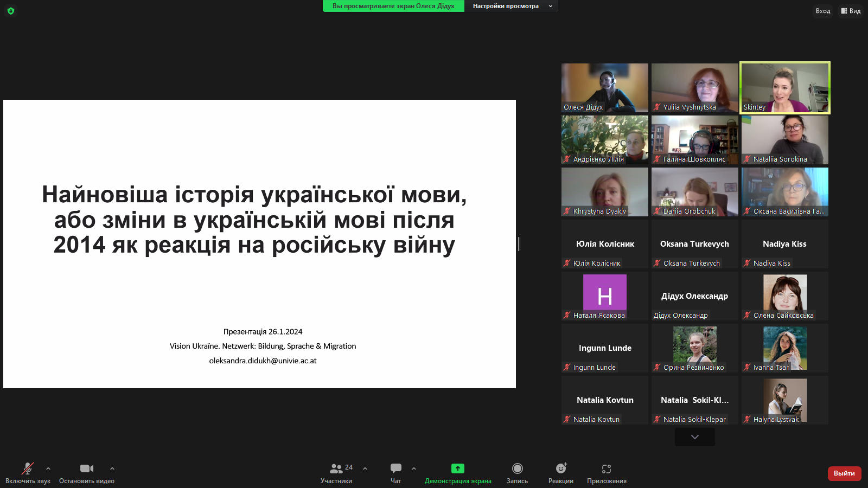The width and height of the screenshot is (868, 488).
Task: Click the Демонстрация экрана share screen icon
Action: tap(458, 468)
